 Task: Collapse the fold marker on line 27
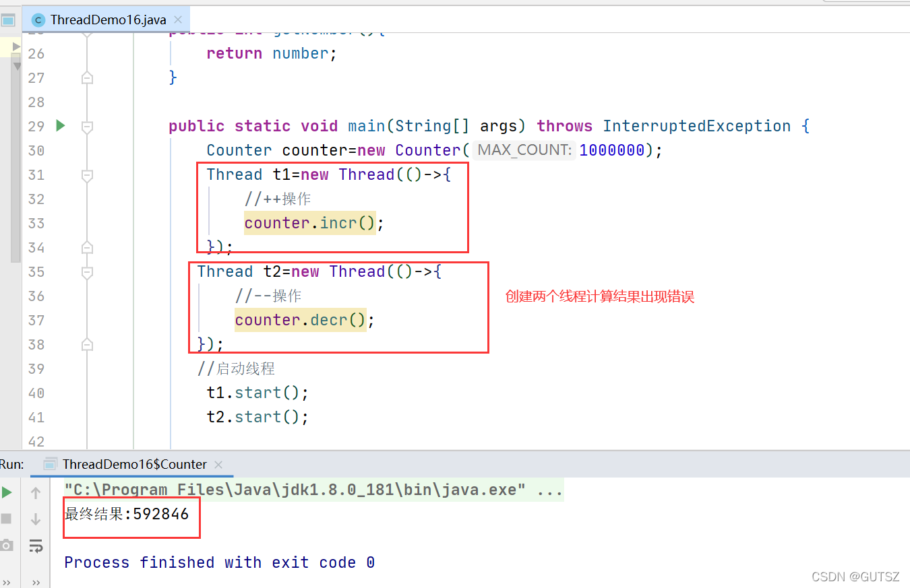point(87,78)
